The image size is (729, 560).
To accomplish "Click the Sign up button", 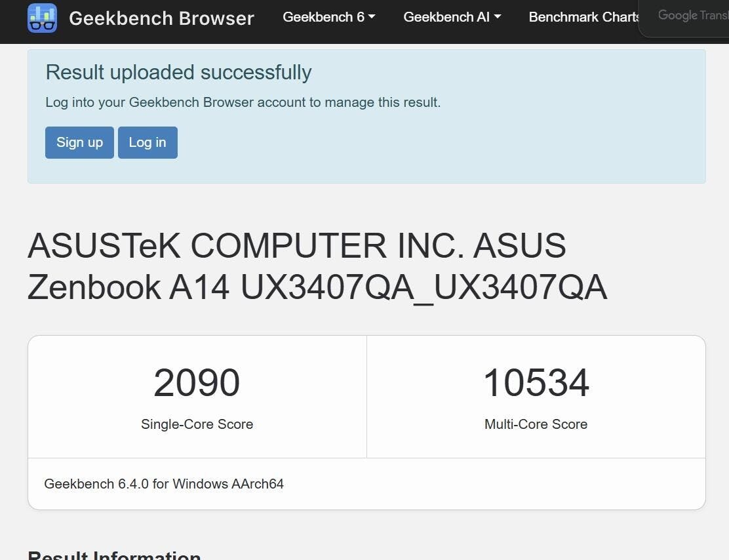I will (x=79, y=142).
